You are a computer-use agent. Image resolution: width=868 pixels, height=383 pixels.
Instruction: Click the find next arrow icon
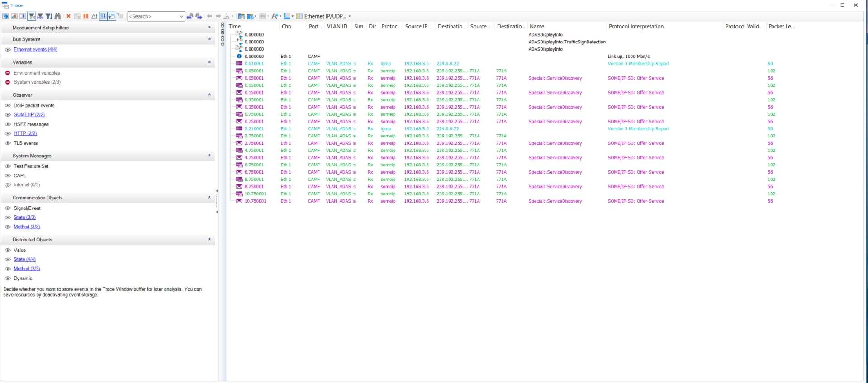[199, 16]
